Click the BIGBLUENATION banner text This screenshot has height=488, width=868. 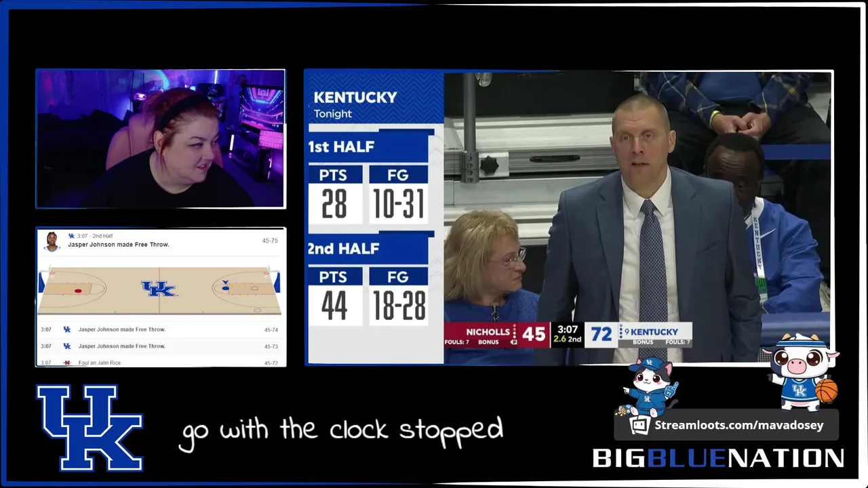coord(718,458)
